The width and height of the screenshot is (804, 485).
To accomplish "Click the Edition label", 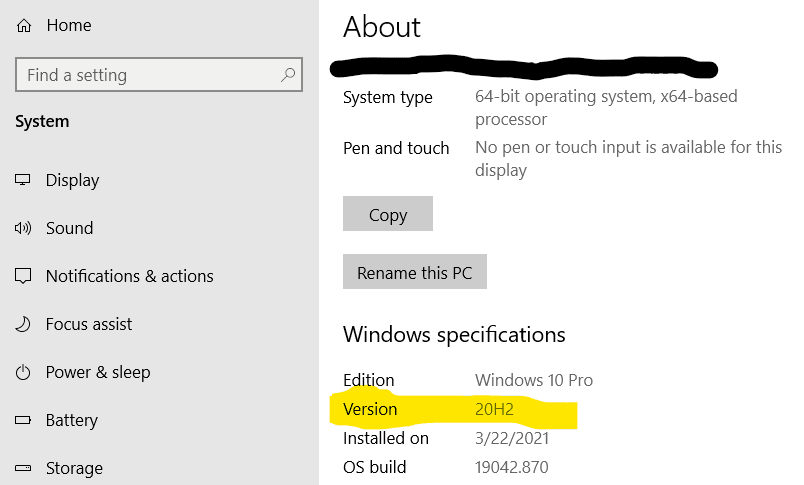I will 369,380.
